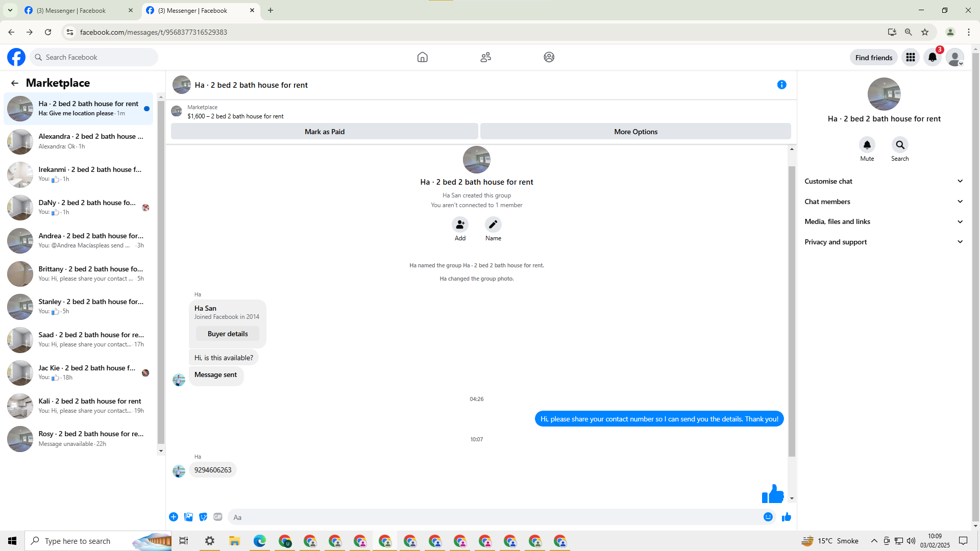Reload the page
The height and width of the screenshot is (551, 980).
point(48,32)
